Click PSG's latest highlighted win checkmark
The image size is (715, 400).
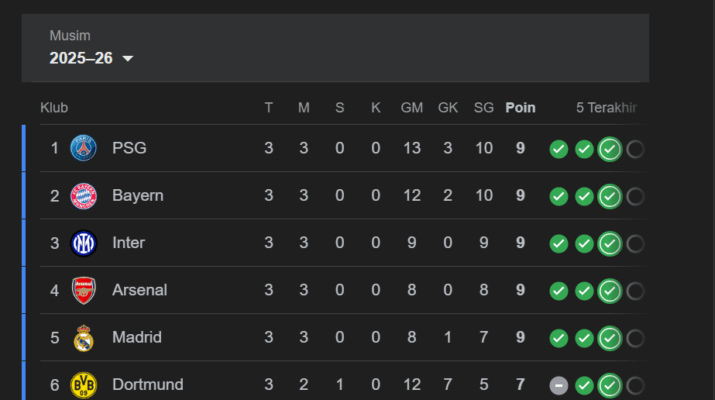pyautogui.click(x=609, y=149)
